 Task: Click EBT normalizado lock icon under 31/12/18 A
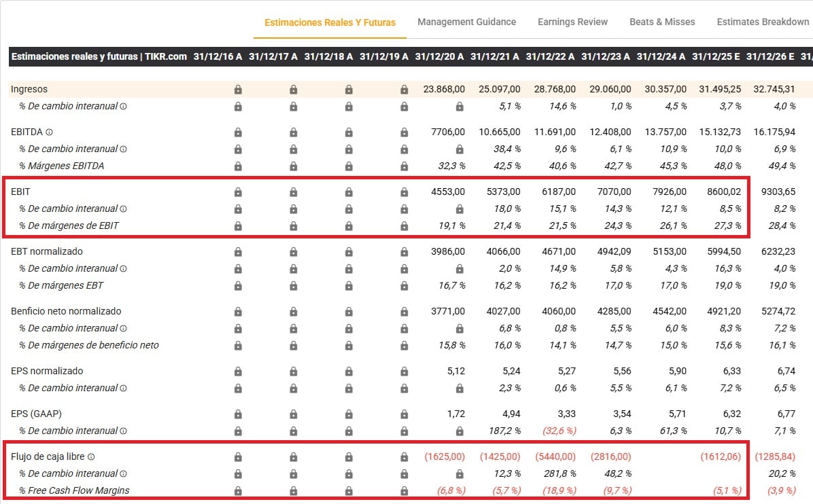[349, 252]
